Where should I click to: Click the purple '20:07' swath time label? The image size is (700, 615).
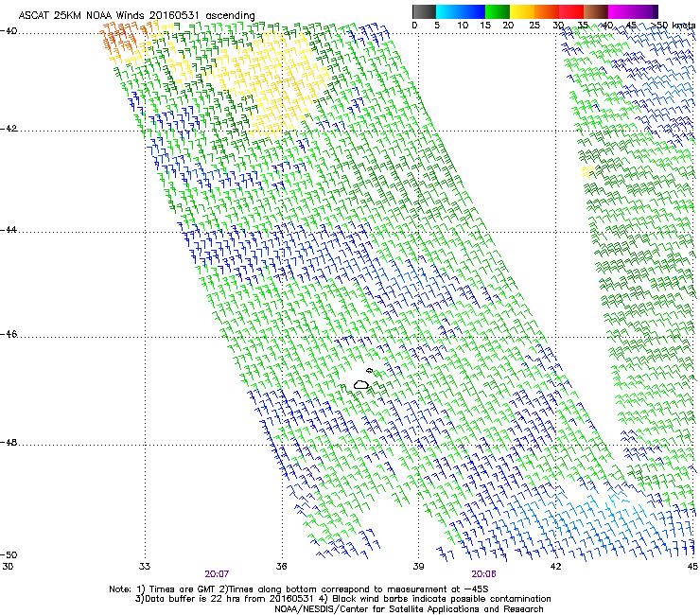click(217, 574)
